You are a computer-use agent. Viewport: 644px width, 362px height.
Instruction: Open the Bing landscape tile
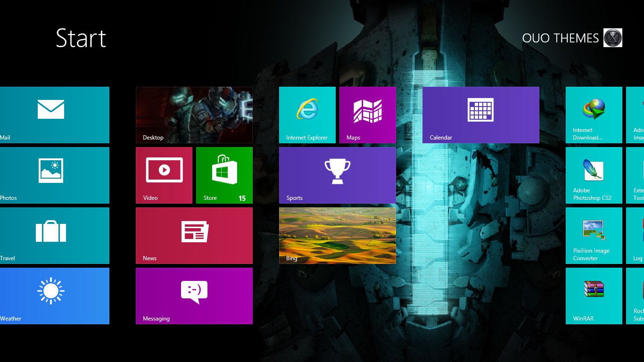pyautogui.click(x=338, y=236)
